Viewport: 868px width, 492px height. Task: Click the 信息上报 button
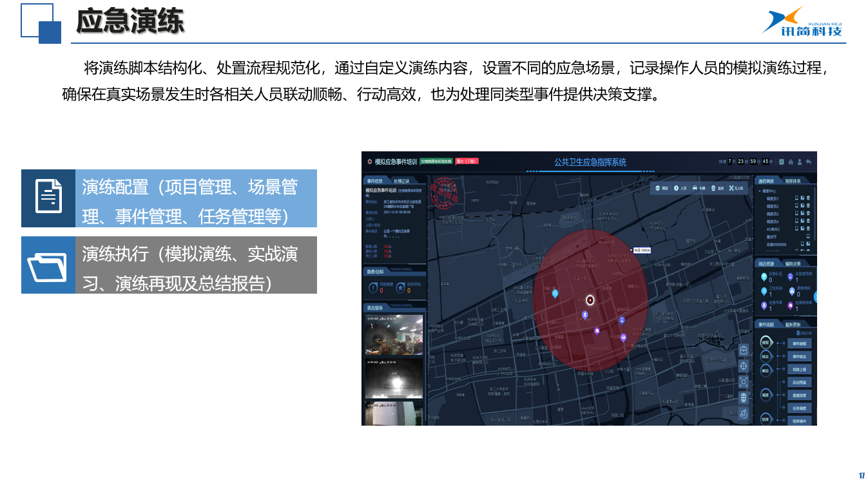[800, 370]
